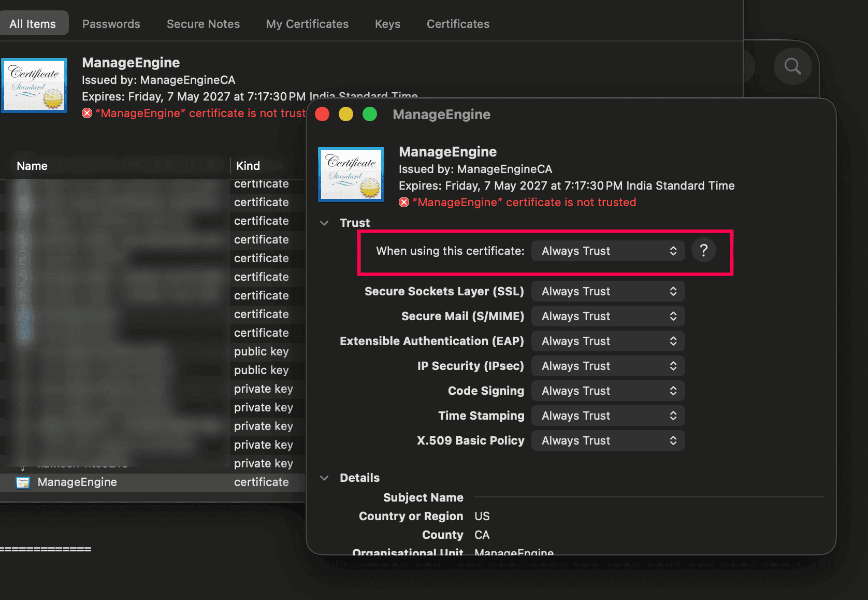868x600 pixels.
Task: Click the ManageEngine certificate thumbnail in dialog
Action: [351, 175]
